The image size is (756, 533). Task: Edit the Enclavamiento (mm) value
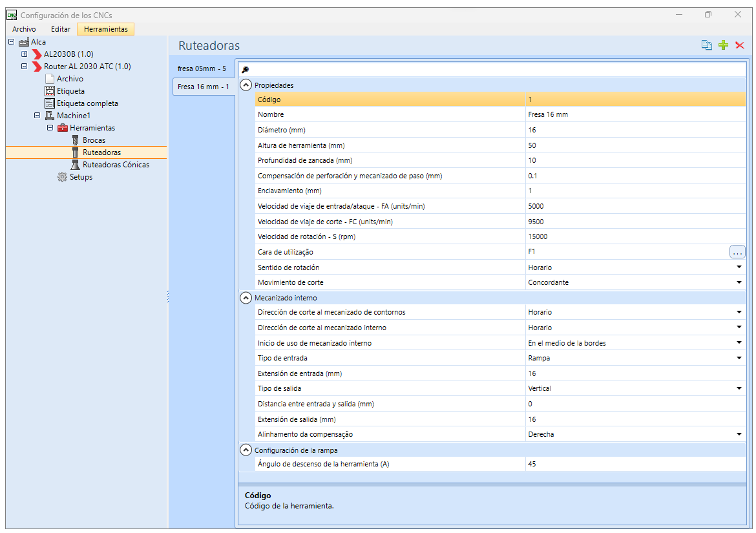point(635,191)
